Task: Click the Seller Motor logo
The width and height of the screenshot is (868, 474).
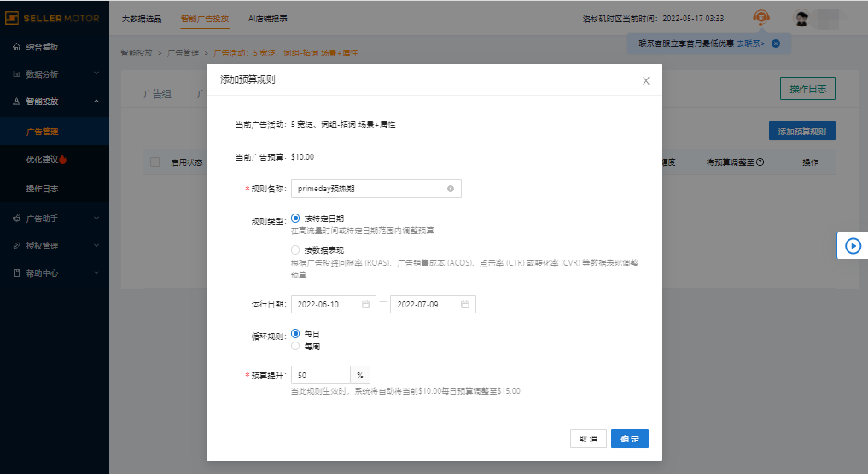Action: click(x=53, y=18)
